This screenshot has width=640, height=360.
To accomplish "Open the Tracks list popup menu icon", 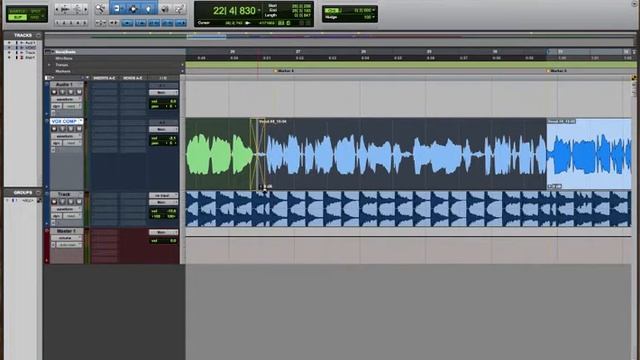I will coord(38,36).
